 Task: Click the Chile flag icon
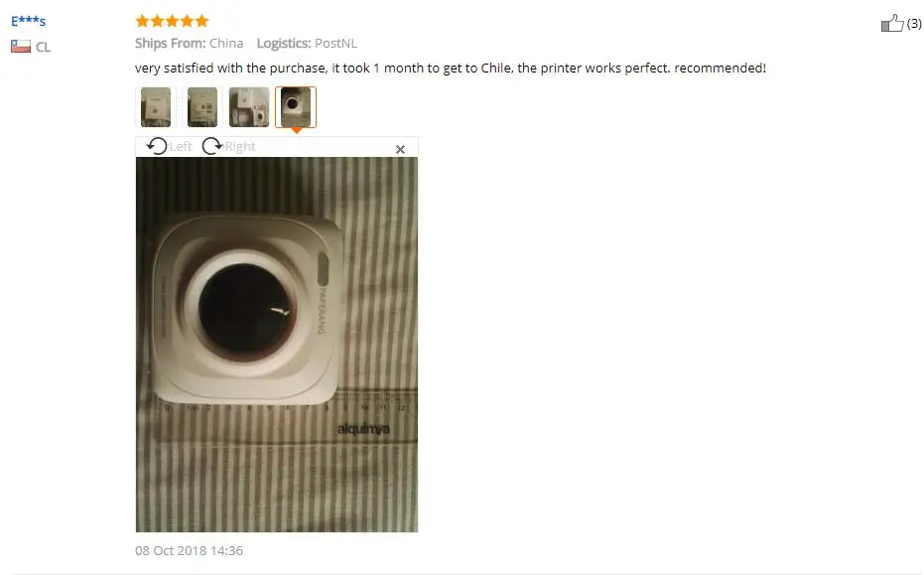coord(21,46)
